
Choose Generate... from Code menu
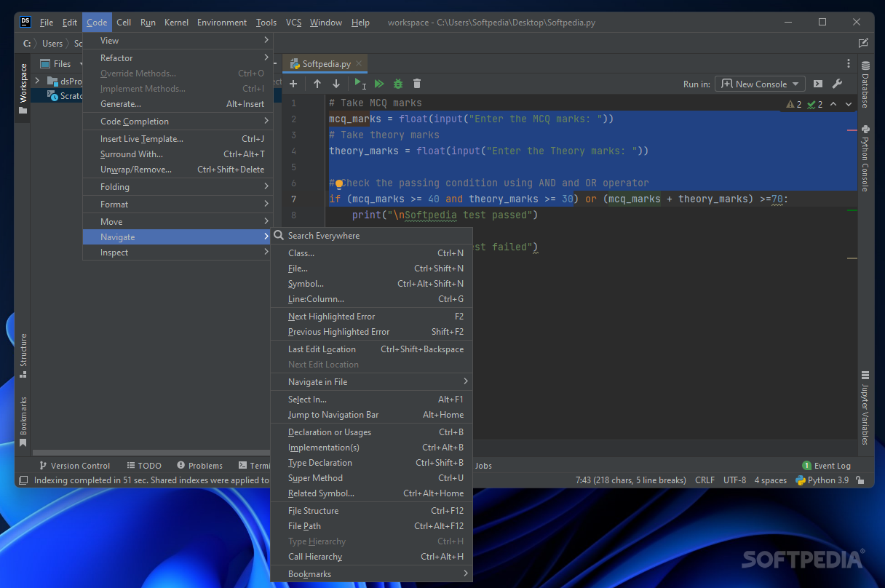pyautogui.click(x=178, y=104)
